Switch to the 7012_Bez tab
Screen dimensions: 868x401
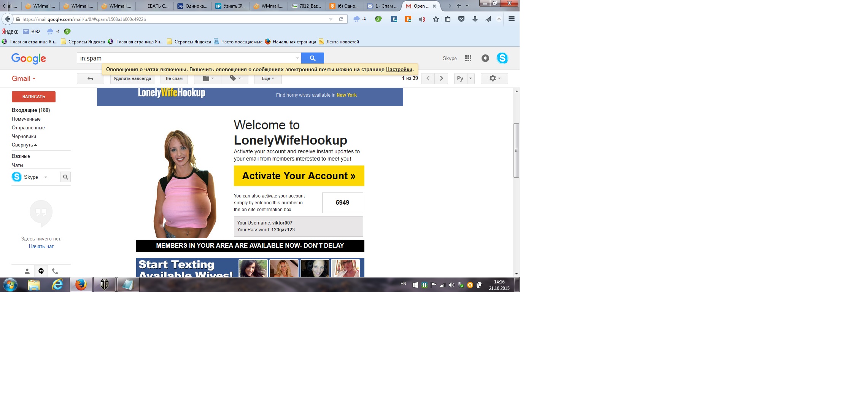click(307, 6)
